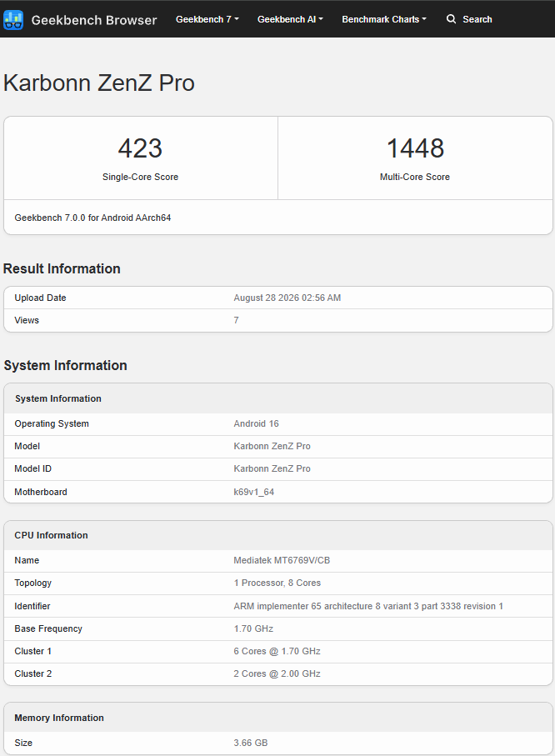Click the Model ID label
The width and height of the screenshot is (555, 756).
coord(32,468)
